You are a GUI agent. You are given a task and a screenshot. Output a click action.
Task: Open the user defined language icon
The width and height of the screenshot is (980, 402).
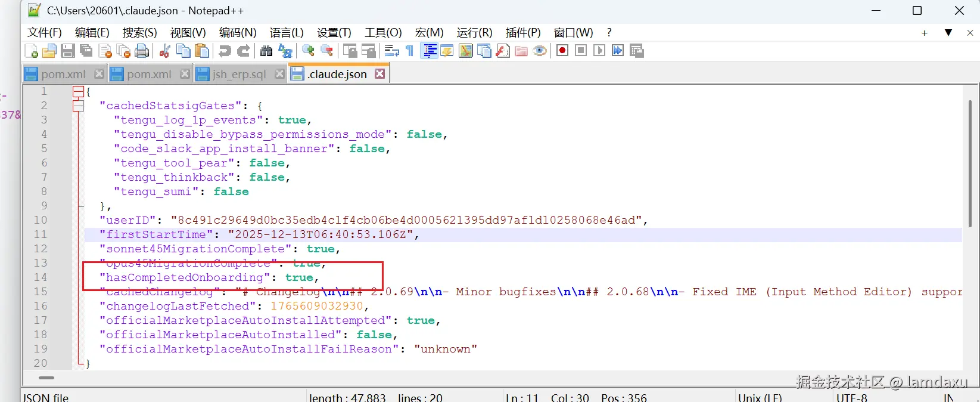pos(447,51)
